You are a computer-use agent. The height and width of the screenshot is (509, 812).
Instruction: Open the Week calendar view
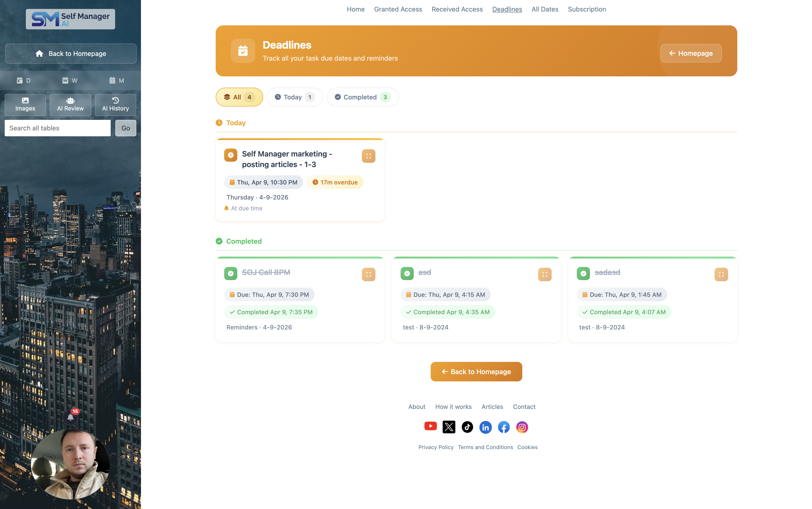pos(70,80)
